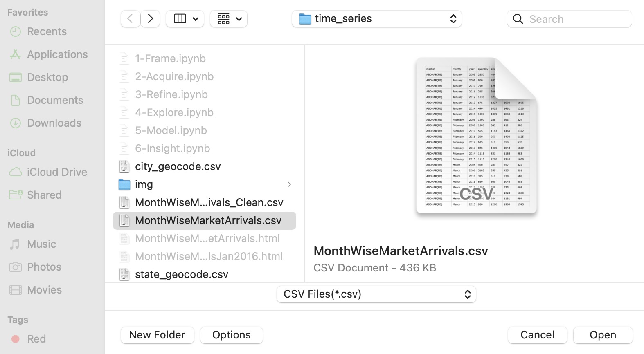This screenshot has width=644, height=354.
Task: Click the city_geocode.csv file icon
Action: [124, 166]
